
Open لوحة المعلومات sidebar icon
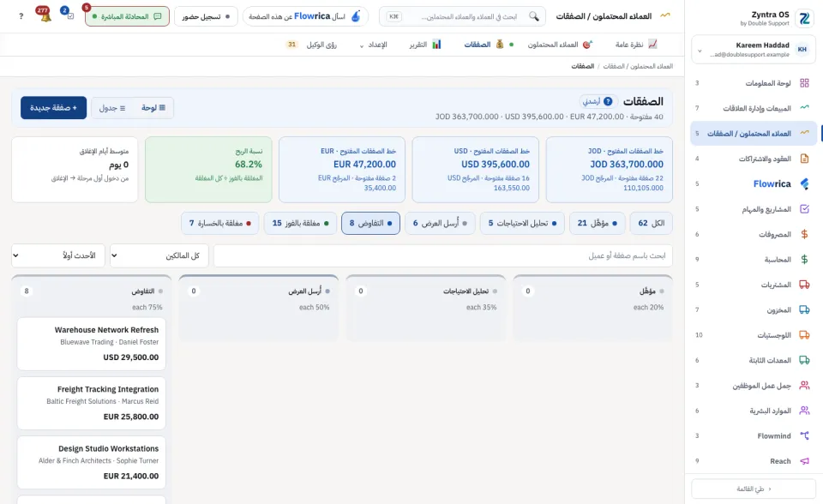(x=804, y=83)
